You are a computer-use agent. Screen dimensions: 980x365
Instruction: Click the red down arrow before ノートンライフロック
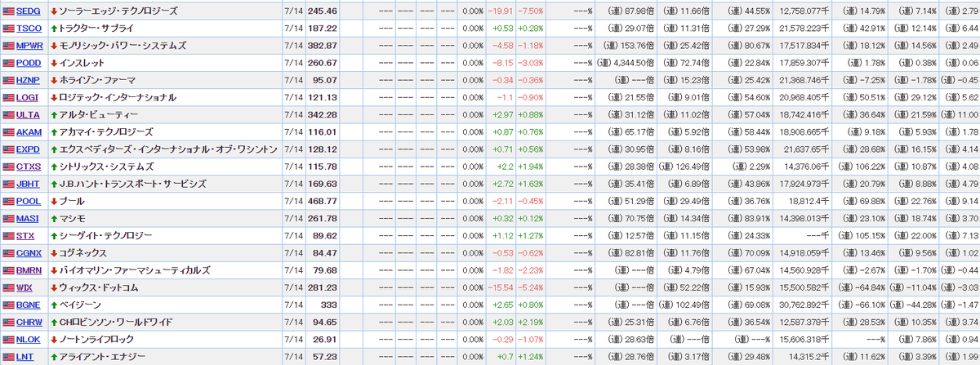pos(54,339)
